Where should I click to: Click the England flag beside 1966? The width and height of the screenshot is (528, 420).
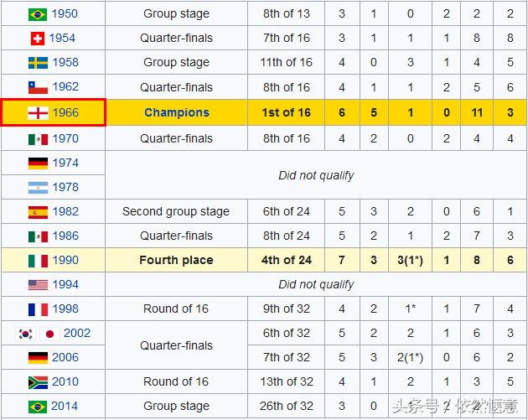click(x=37, y=113)
